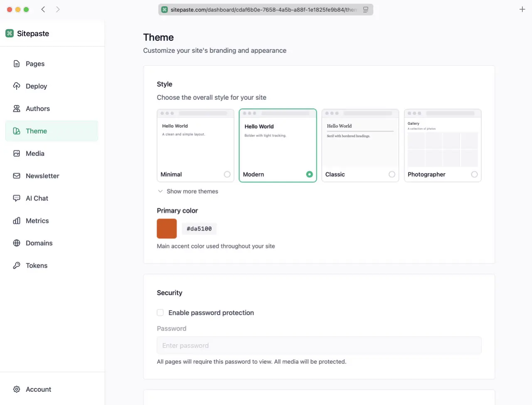Switch to the Theme menu item
This screenshot has width=532, height=405.
(37, 131)
